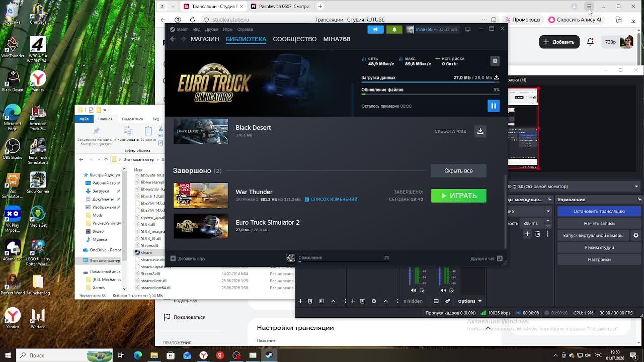Open Steam downloads settings gear

point(495,61)
